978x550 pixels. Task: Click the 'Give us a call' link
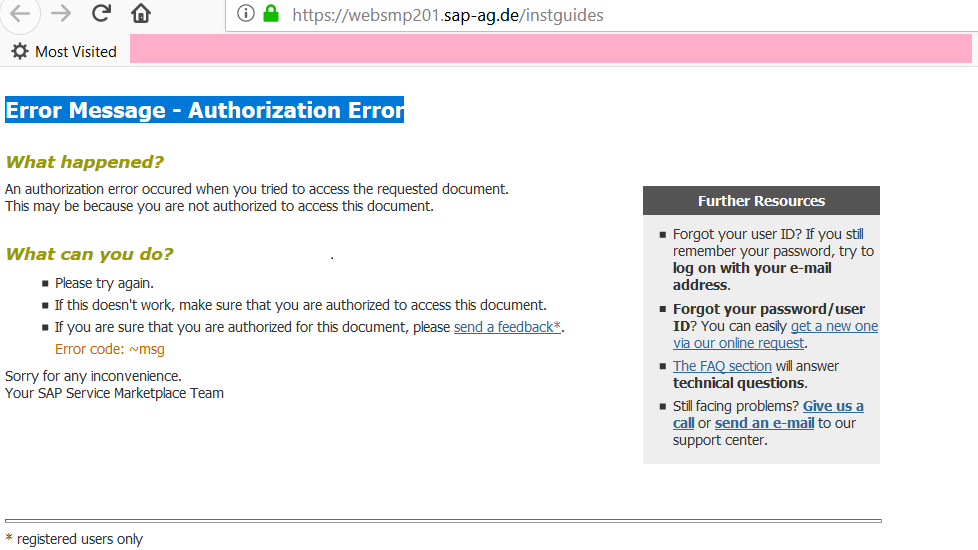point(768,415)
